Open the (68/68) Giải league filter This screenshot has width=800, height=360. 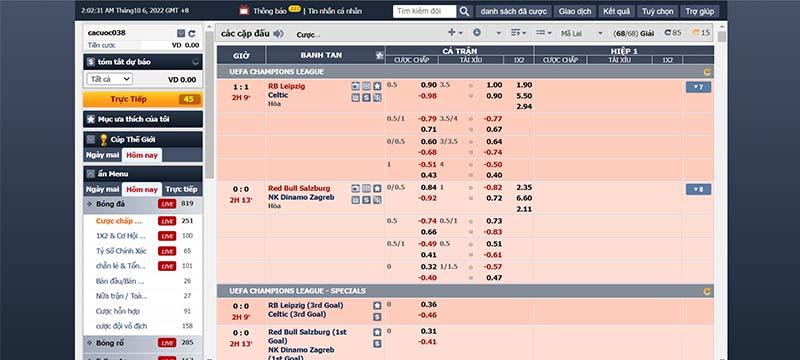click(x=633, y=33)
